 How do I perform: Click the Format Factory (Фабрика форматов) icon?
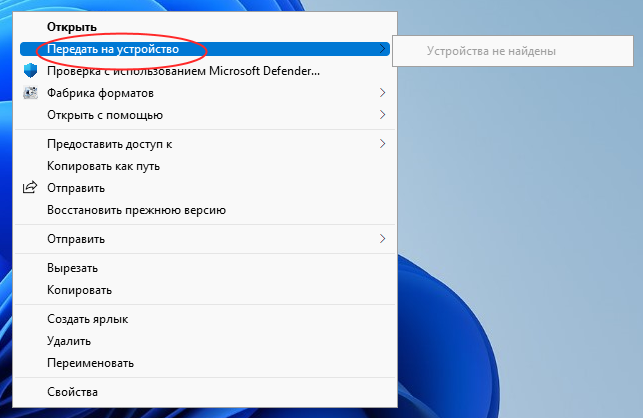30,93
